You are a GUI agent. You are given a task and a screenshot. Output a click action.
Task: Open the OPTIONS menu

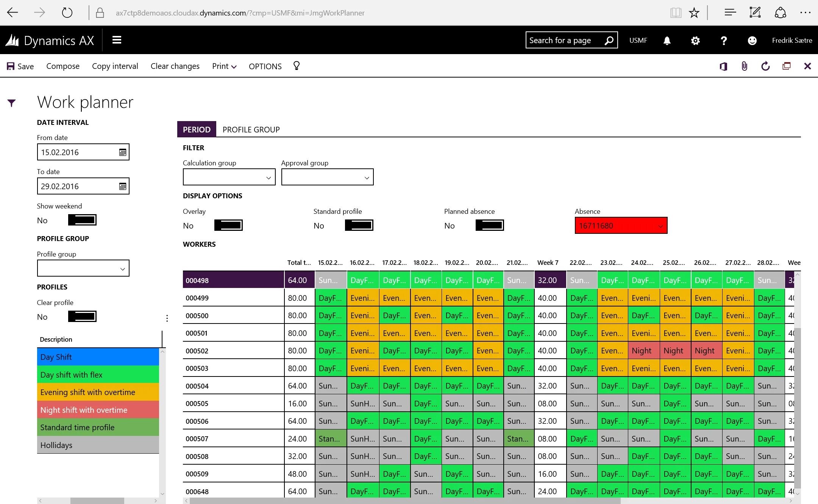click(265, 66)
